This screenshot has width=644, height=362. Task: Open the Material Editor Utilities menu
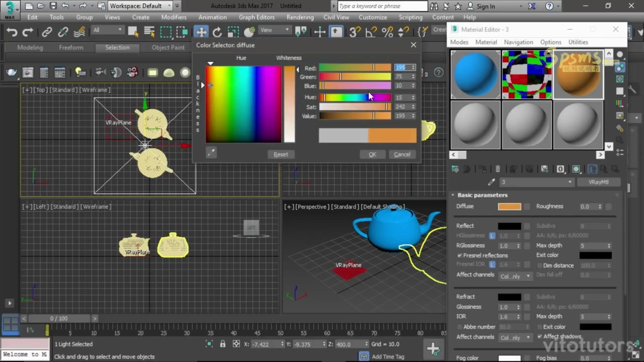(x=578, y=42)
